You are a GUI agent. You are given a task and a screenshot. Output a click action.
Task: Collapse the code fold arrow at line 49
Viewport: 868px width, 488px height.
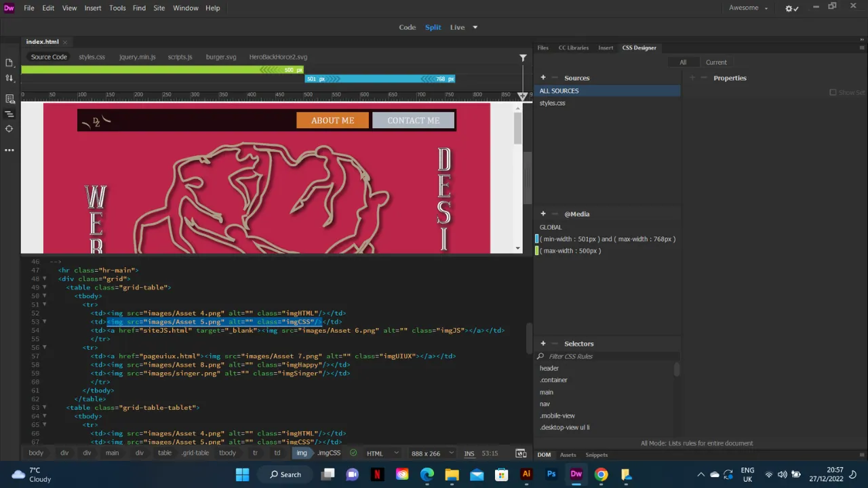click(45, 287)
